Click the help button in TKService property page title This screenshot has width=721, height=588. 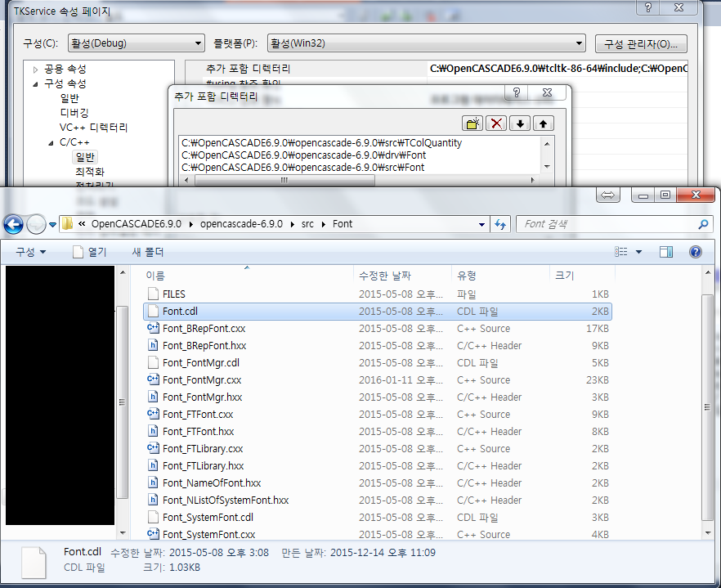(648, 7)
